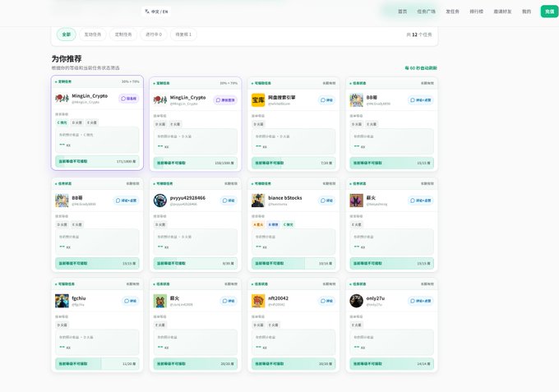
Task: Click the purple 蘇火 avatar
Action: coord(356,201)
